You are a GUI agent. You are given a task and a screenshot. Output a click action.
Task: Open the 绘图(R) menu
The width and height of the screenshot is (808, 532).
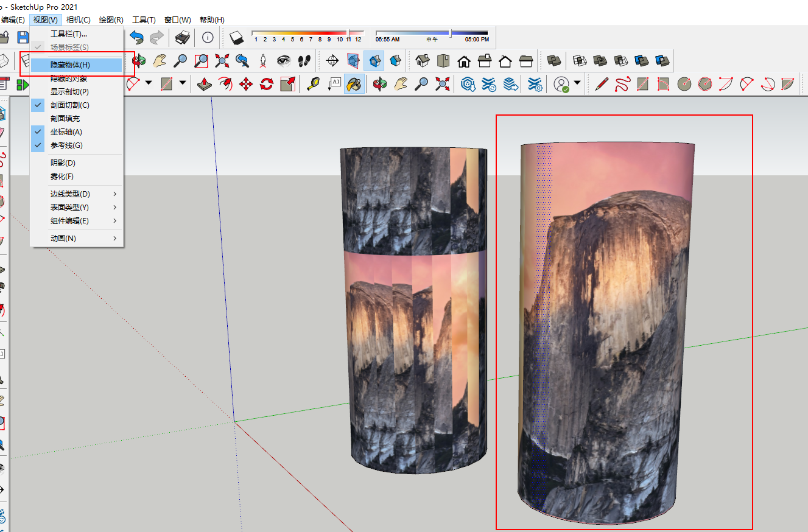click(111, 20)
